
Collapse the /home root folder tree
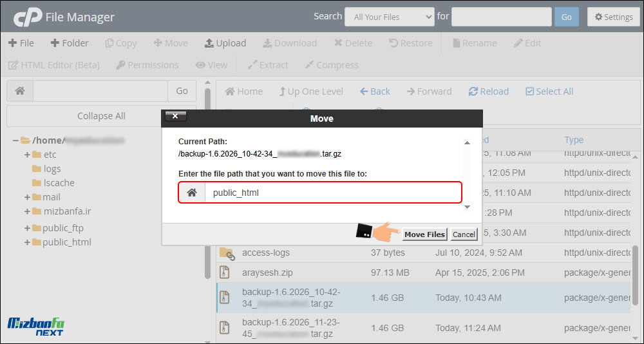pos(15,140)
